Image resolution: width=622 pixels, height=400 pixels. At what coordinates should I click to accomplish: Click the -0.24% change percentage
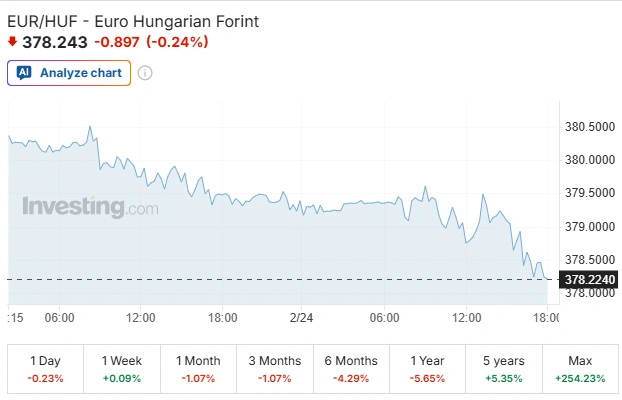[x=177, y=42]
